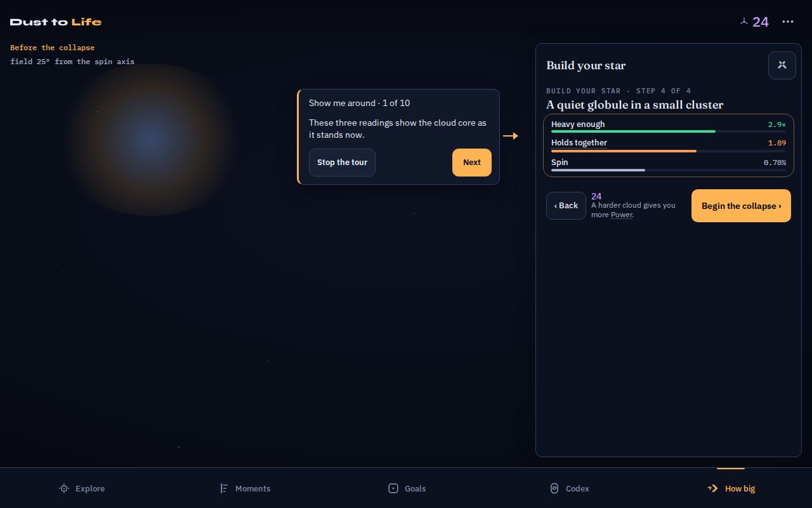Open the Explore tab
This screenshot has width=812, height=508.
(x=81, y=488)
